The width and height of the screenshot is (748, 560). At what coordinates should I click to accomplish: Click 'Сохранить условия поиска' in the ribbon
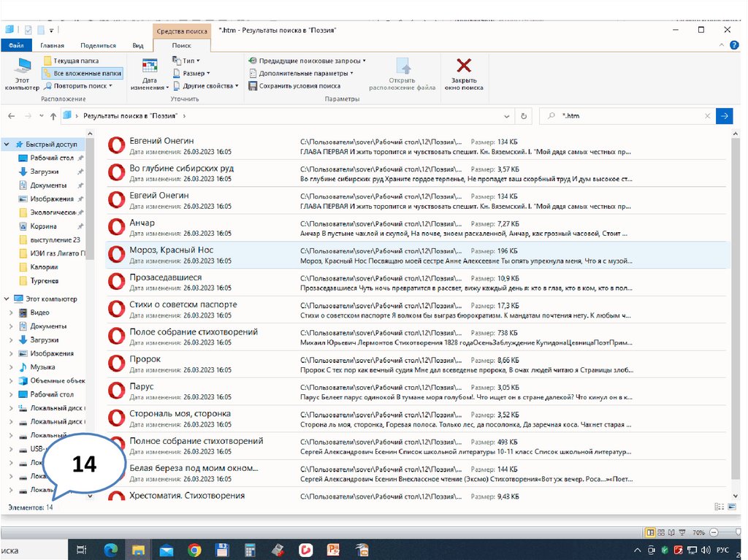click(294, 85)
